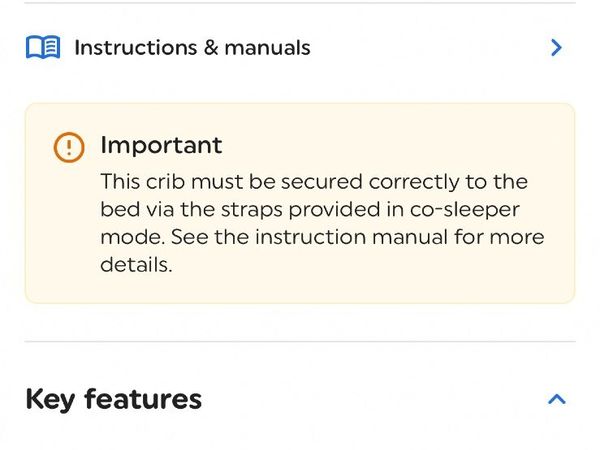The height and width of the screenshot is (450, 600).
Task: Click the Key features heading
Action: 113,399
